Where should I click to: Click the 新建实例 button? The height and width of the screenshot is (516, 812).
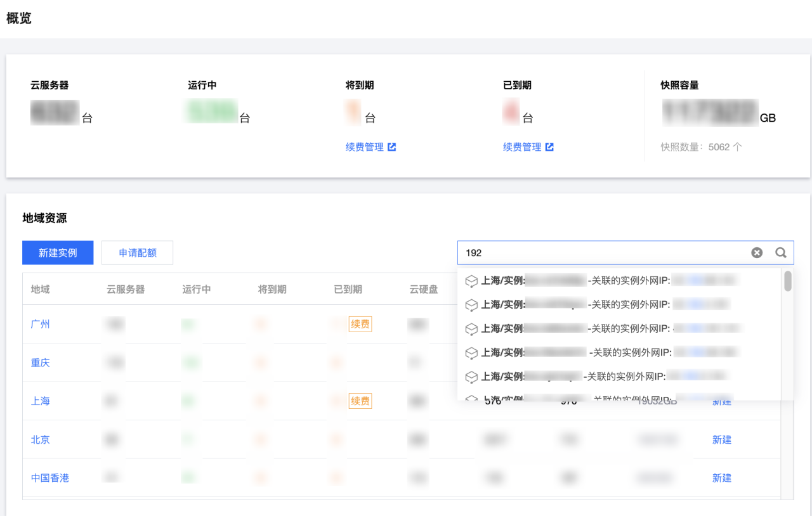click(58, 252)
